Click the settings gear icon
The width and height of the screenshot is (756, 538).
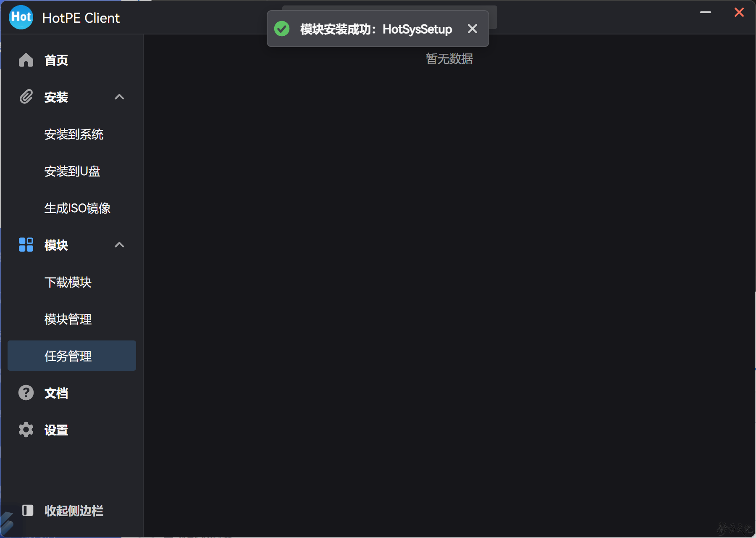[x=26, y=430]
